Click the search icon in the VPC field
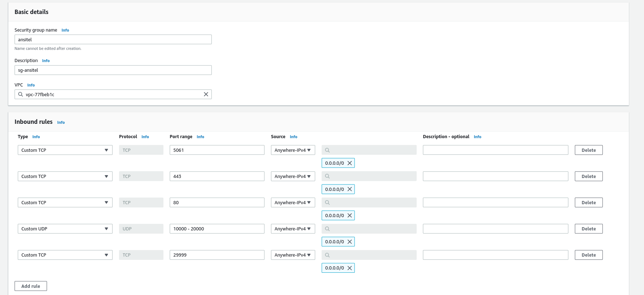The height and width of the screenshot is (295, 644). tap(20, 94)
